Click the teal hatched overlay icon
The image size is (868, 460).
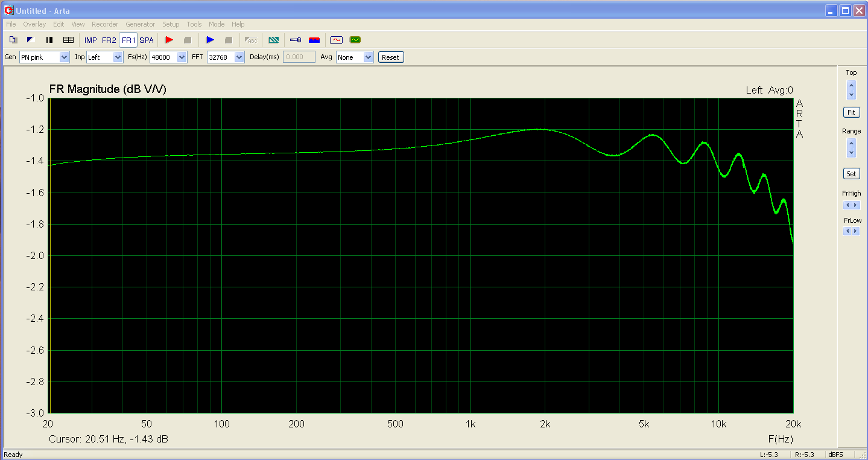click(x=274, y=40)
